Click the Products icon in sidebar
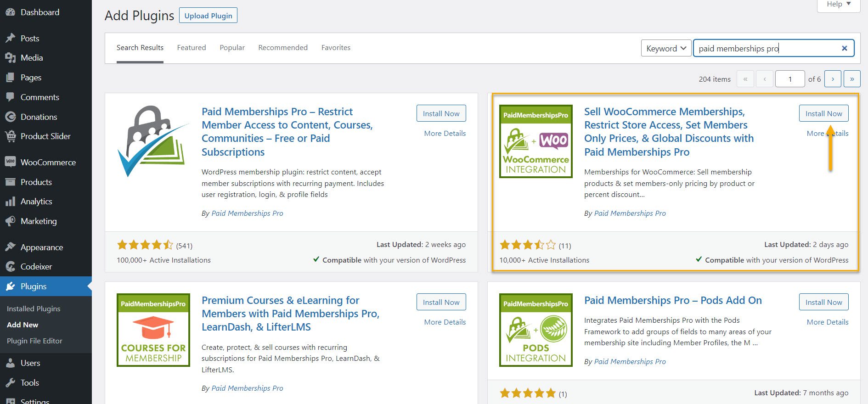Viewport: 868px width, 404px height. [x=10, y=182]
